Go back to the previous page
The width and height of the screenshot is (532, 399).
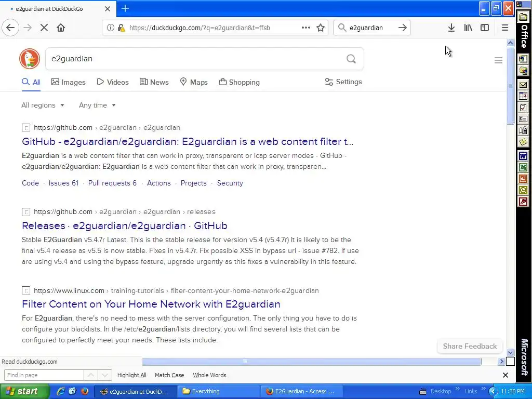tap(10, 28)
